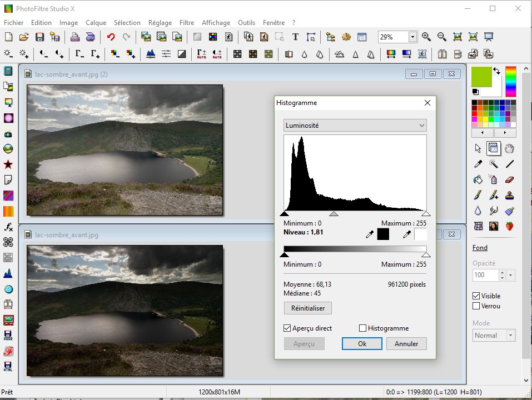
Task: Select the Pointer selection tool
Action: 478,148
